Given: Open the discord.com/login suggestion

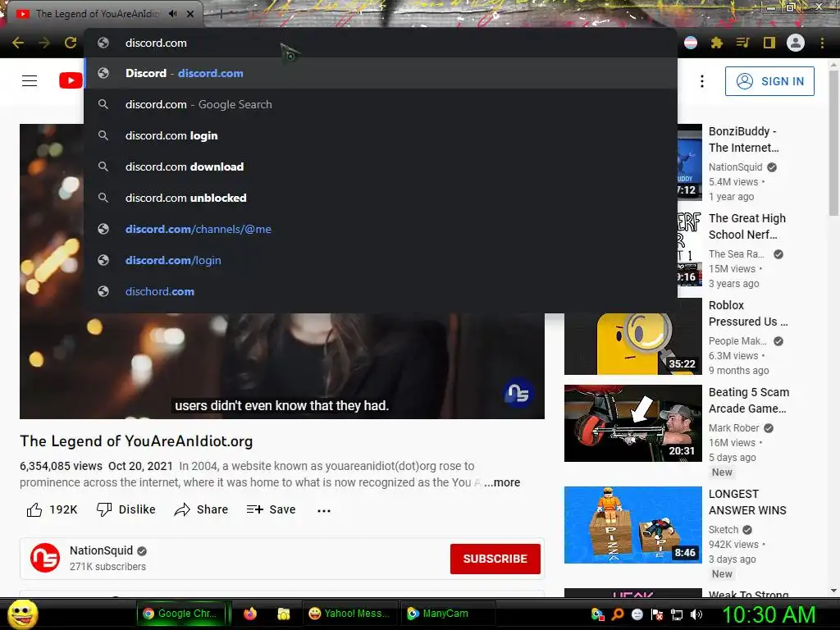Looking at the screenshot, I should coord(381,260).
